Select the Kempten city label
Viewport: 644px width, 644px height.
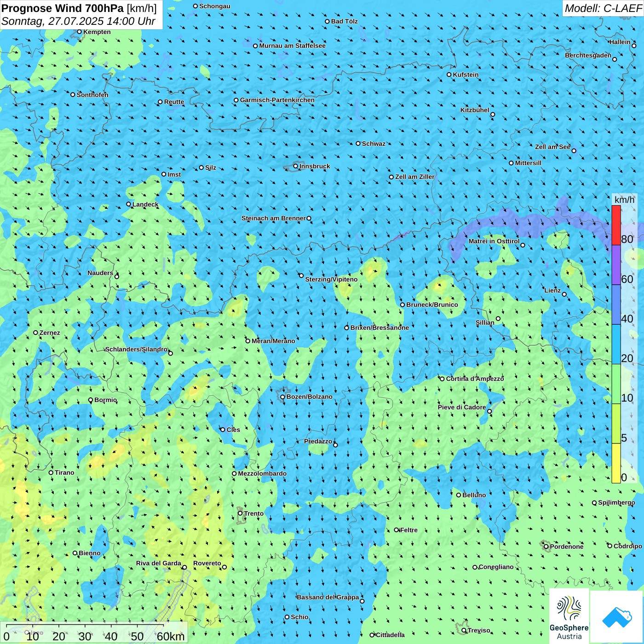pyautogui.click(x=97, y=32)
